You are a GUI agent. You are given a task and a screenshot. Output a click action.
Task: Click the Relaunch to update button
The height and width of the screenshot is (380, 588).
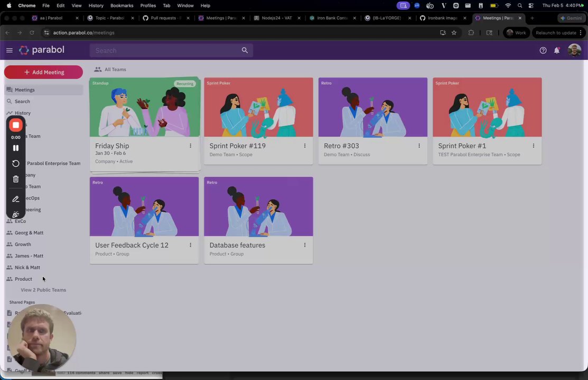pyautogui.click(x=559, y=33)
